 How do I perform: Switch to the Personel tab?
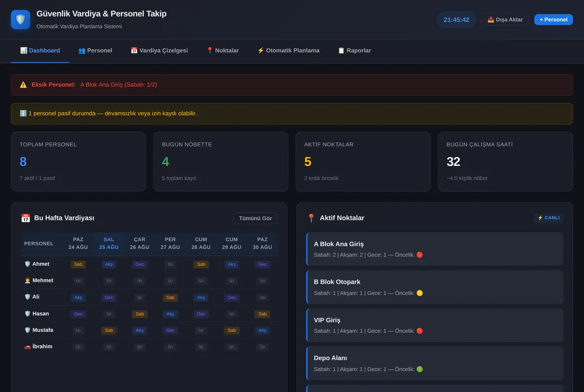pos(95,51)
